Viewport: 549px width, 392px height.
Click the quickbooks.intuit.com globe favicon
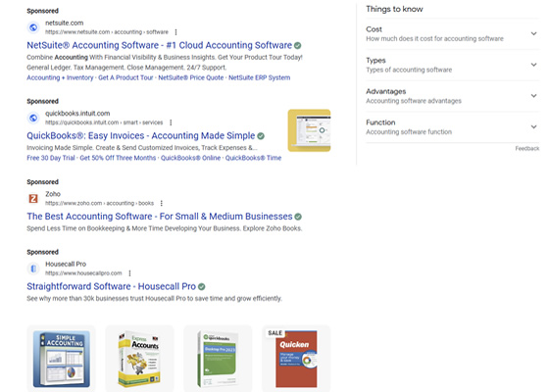click(33, 118)
